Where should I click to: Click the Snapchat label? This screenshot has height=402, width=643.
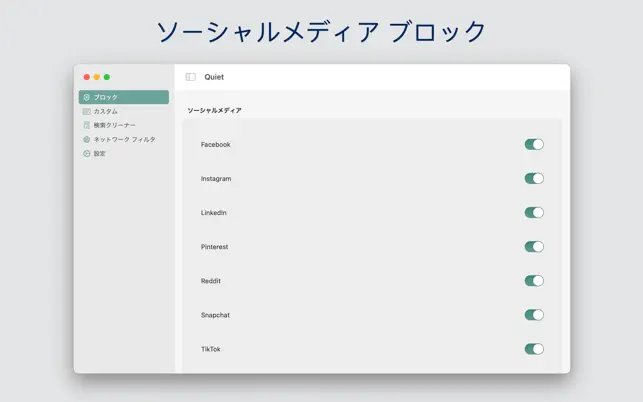pos(215,315)
